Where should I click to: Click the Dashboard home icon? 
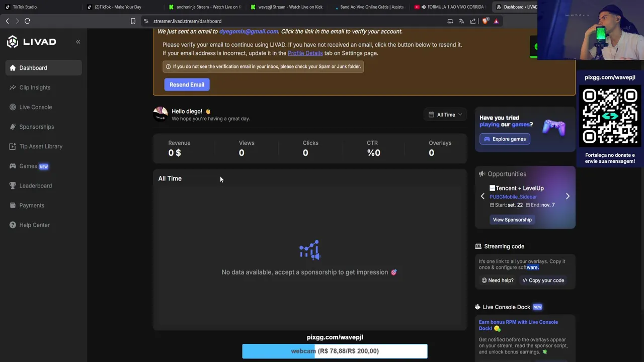click(13, 68)
